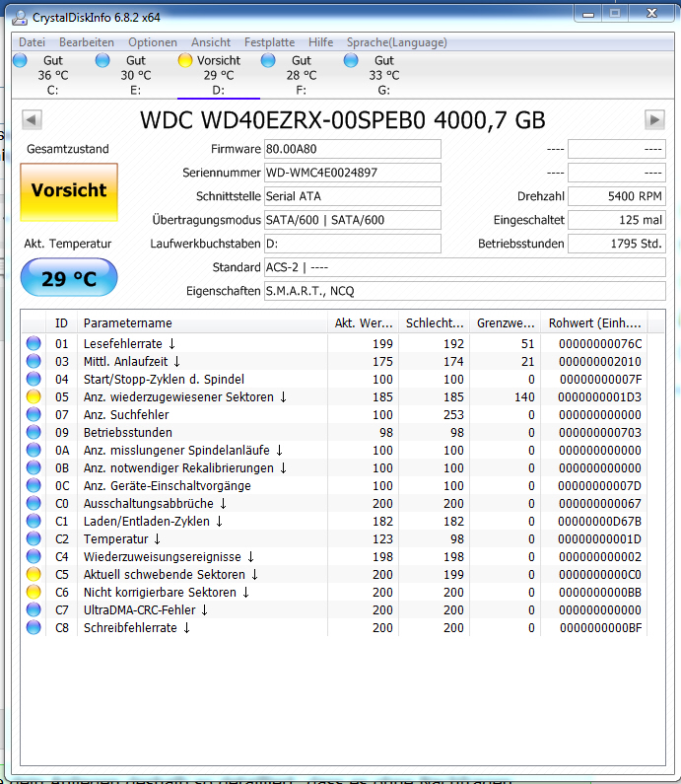Screen dimensions: 681x784
Task: Click threshold value 140 in row 05
Action: click(x=524, y=397)
